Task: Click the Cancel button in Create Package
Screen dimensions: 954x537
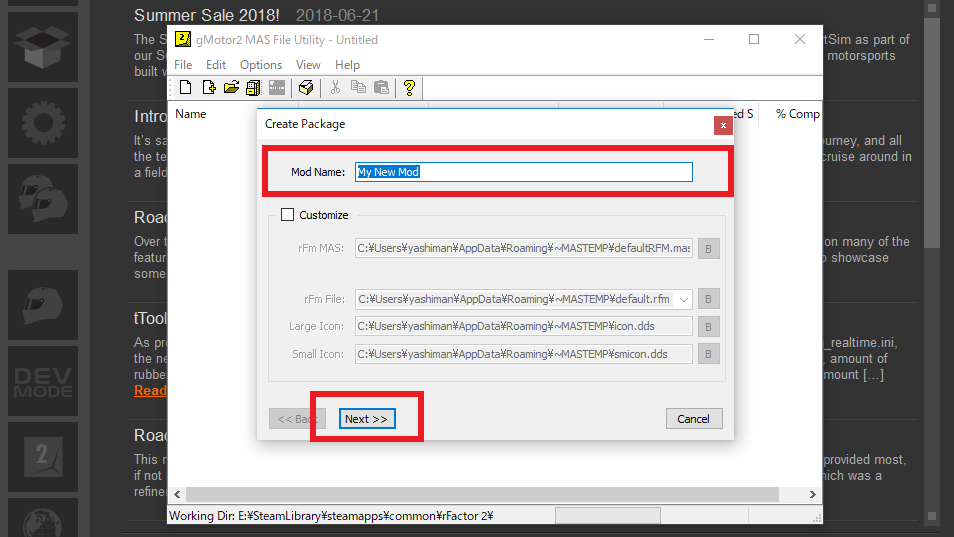Action: click(693, 419)
